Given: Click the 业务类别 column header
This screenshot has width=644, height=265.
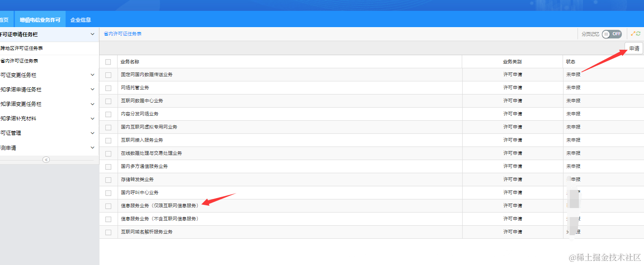Looking at the screenshot, I should [x=512, y=62].
